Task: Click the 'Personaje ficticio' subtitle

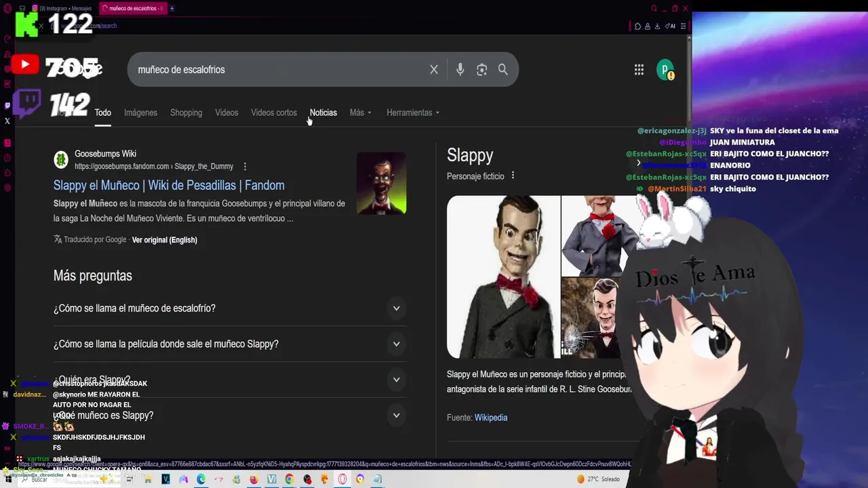Action: coord(475,176)
